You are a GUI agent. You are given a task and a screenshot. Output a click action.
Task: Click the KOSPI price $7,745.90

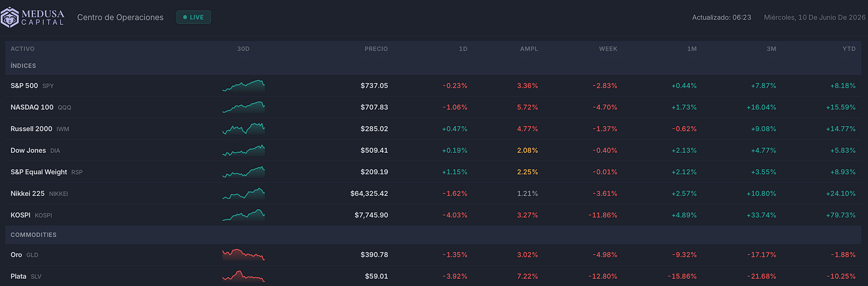point(371,215)
